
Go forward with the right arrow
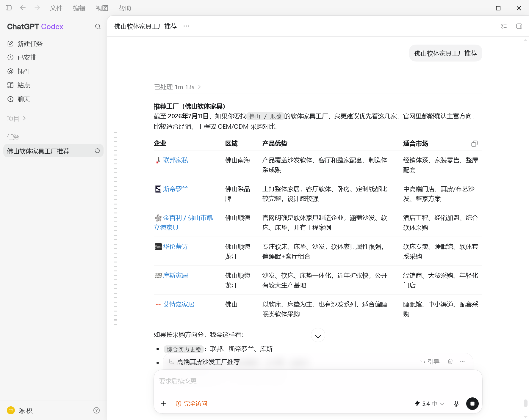click(37, 8)
